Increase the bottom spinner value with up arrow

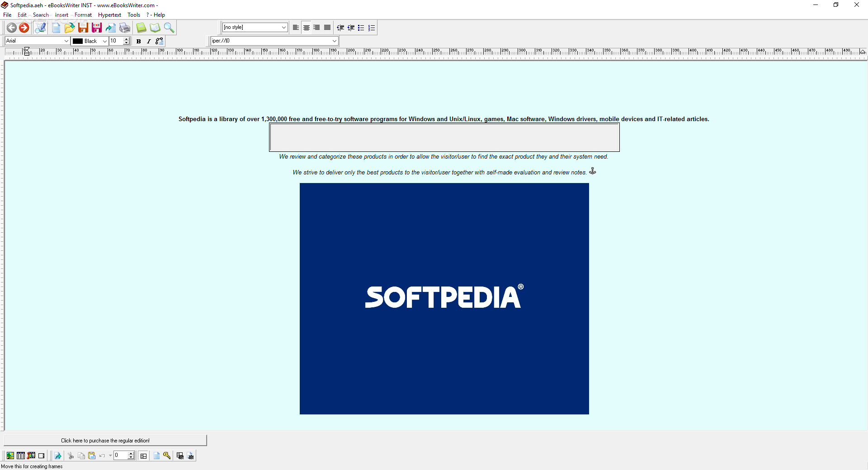coord(131,453)
